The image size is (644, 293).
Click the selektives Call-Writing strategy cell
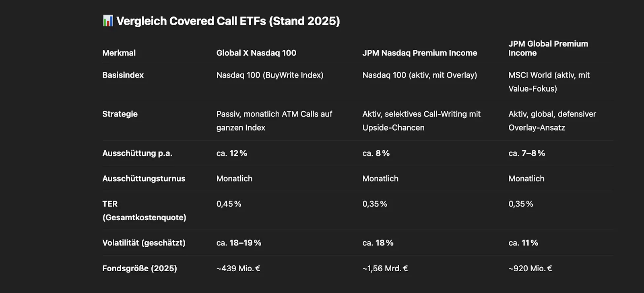(421, 121)
